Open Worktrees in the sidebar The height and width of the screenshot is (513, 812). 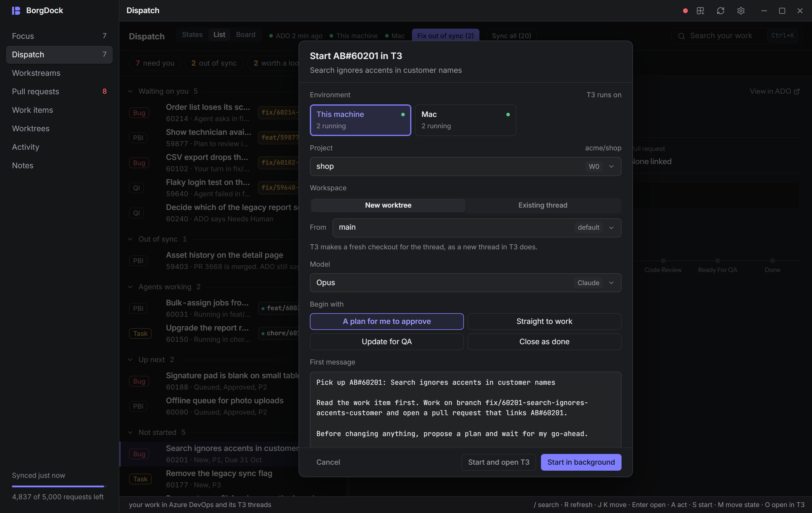pyautogui.click(x=59, y=129)
